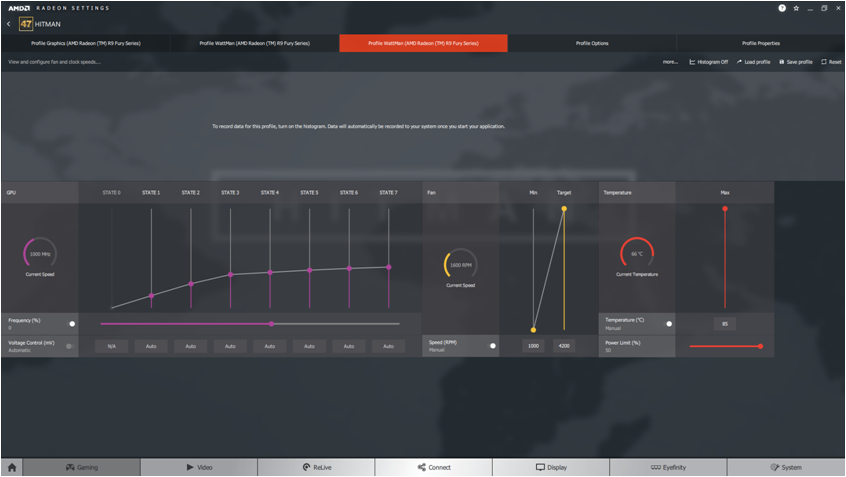Open the System section
The width and height of the screenshot is (846, 477).
(x=786, y=467)
